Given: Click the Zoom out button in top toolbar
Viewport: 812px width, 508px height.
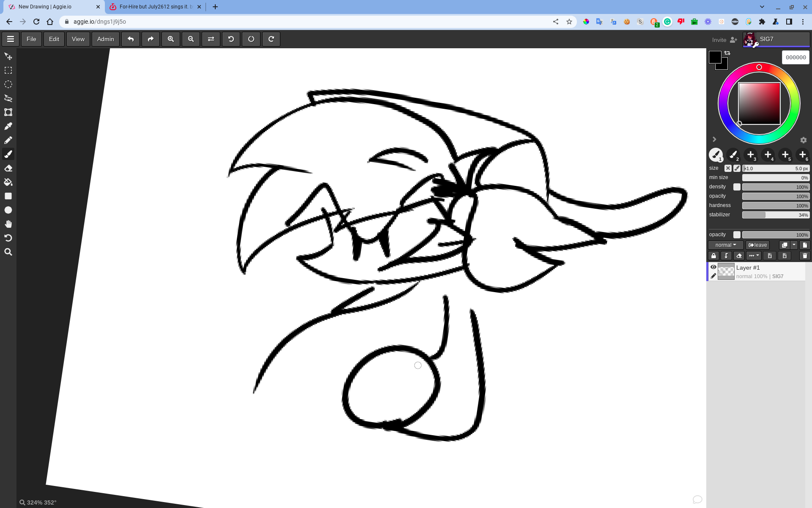Looking at the screenshot, I should tap(191, 39).
